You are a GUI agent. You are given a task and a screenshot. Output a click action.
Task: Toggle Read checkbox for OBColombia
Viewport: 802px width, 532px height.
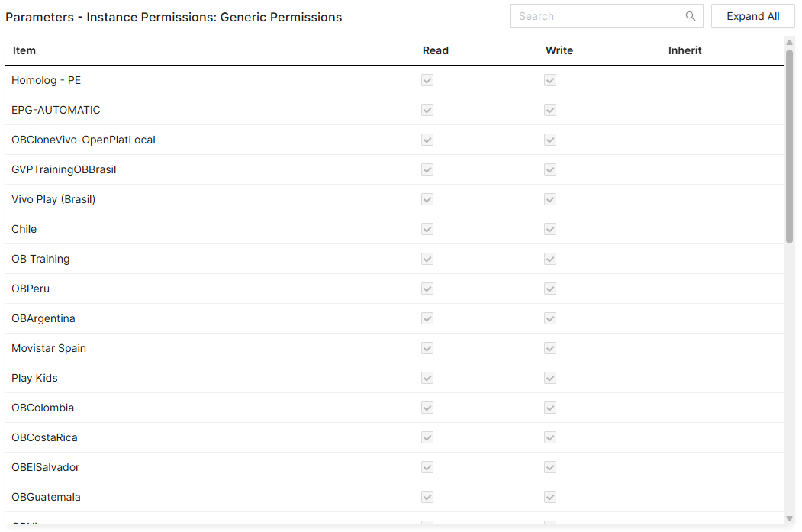tap(427, 408)
